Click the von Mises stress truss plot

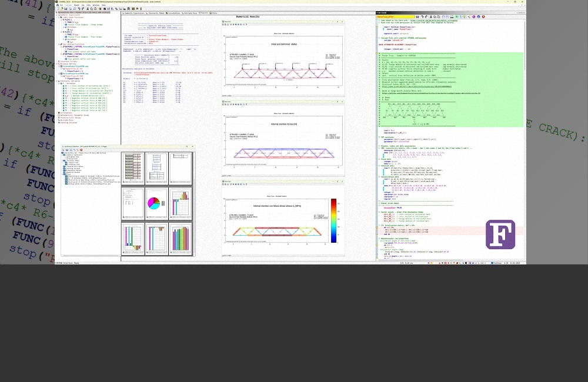(x=278, y=220)
